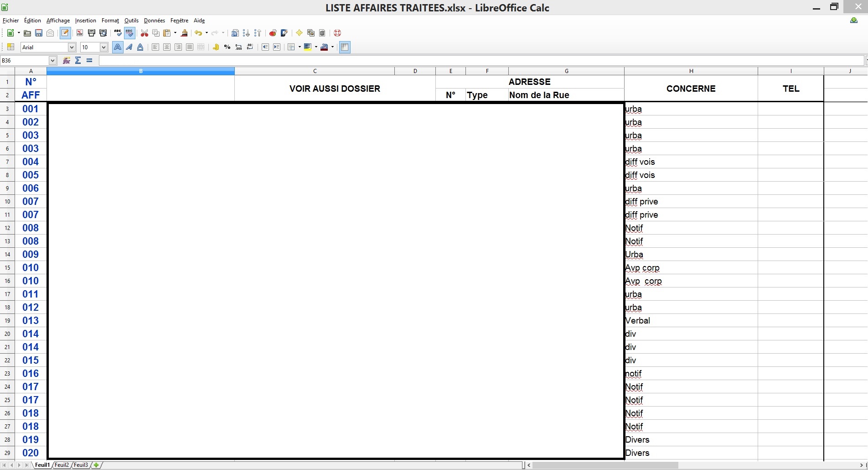
Task: Click the Sum sigma icon
Action: [x=78, y=60]
